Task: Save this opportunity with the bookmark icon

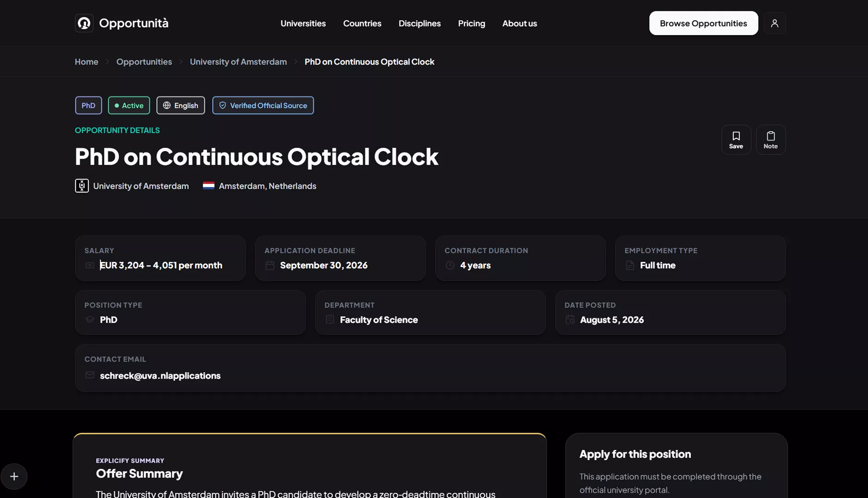Action: tap(736, 140)
